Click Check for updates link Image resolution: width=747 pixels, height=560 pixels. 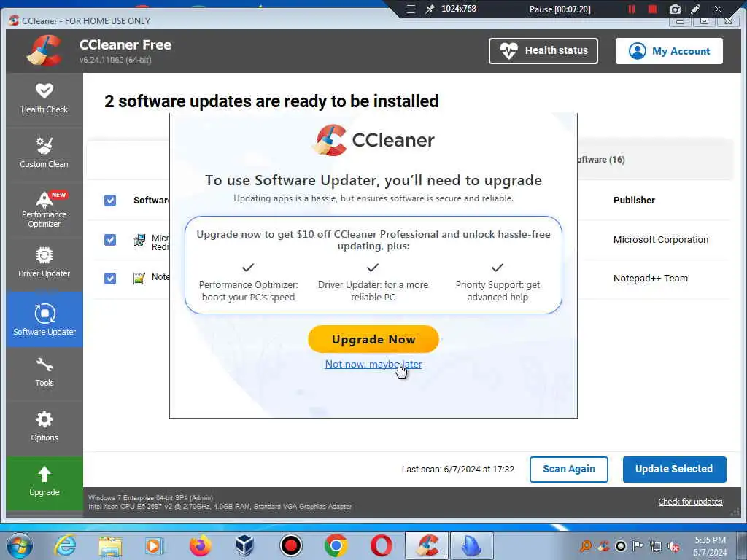coord(690,502)
